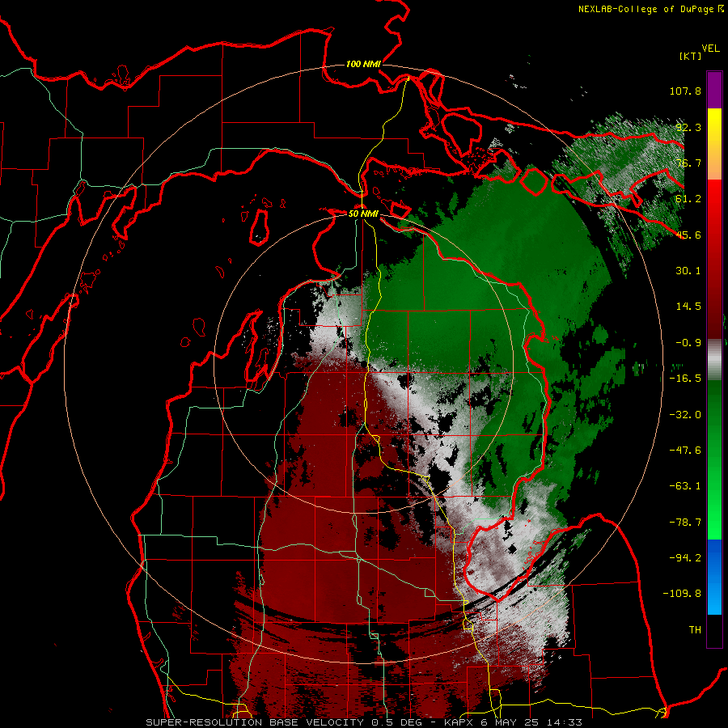Click the blue segment of velocity color bar
The height and width of the screenshot is (728, 728).
pos(714,577)
